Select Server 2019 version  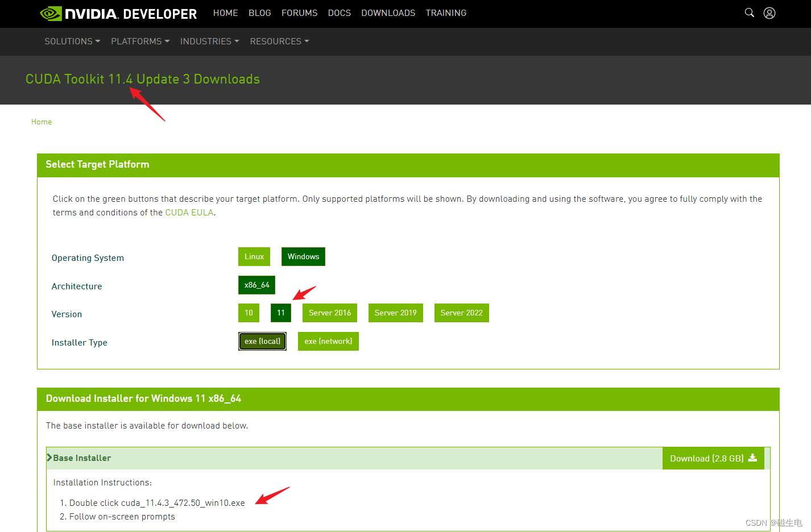396,313
